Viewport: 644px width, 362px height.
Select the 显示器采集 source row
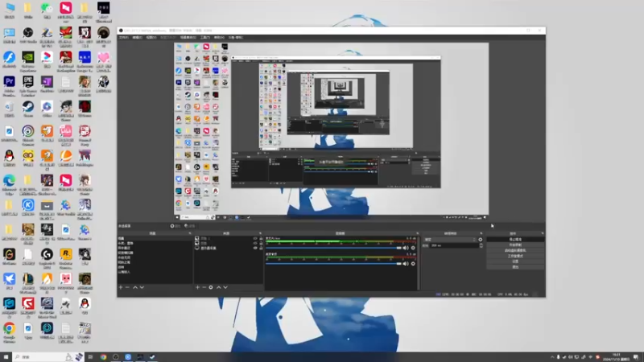pyautogui.click(x=229, y=249)
